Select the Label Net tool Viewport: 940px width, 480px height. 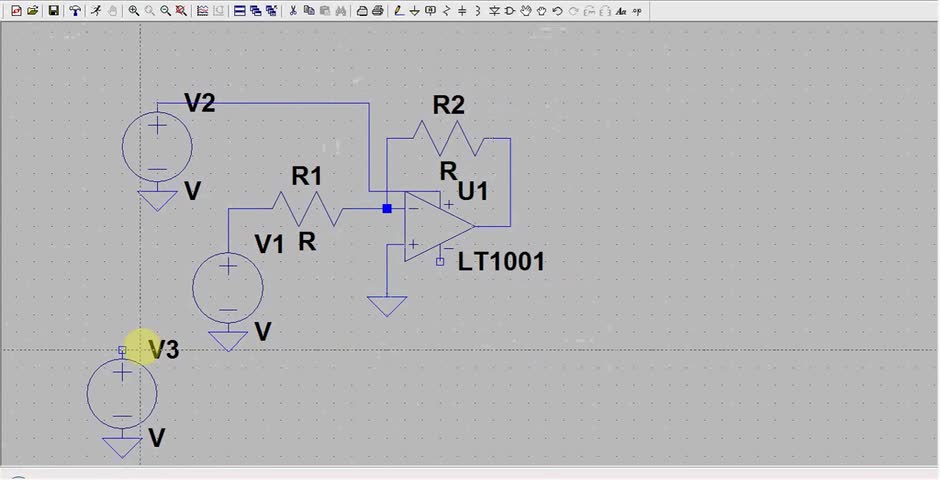coord(430,11)
